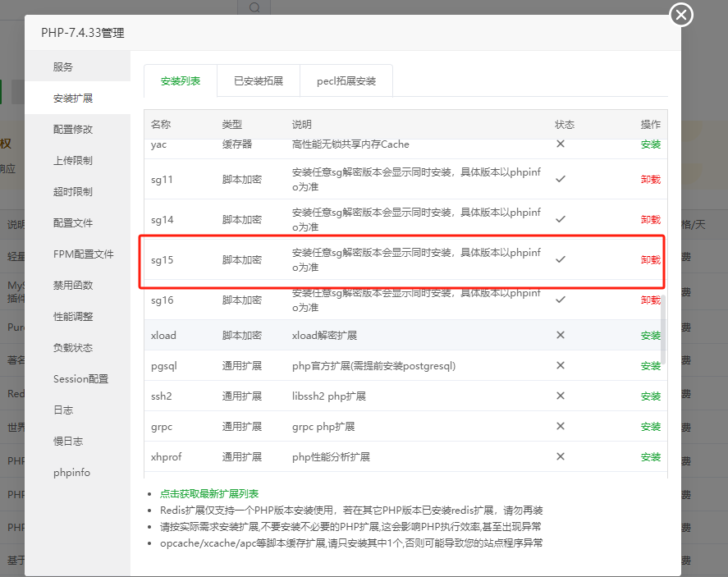Install the yac cache extension
728x577 pixels.
coord(650,144)
